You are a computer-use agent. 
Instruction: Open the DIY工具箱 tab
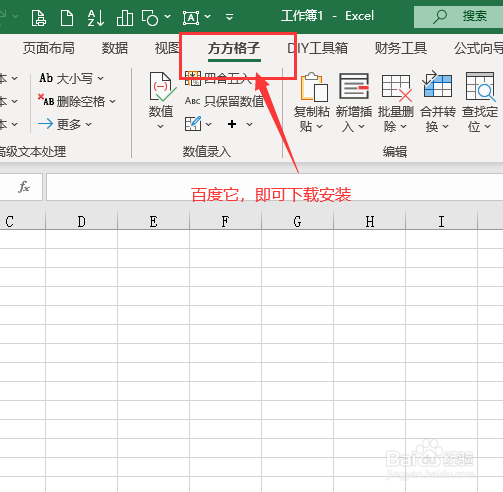point(317,48)
